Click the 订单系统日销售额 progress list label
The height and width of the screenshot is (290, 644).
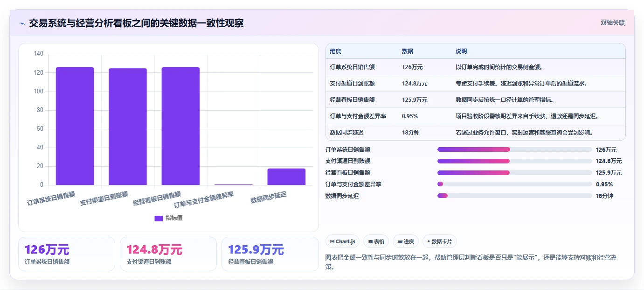348,150
